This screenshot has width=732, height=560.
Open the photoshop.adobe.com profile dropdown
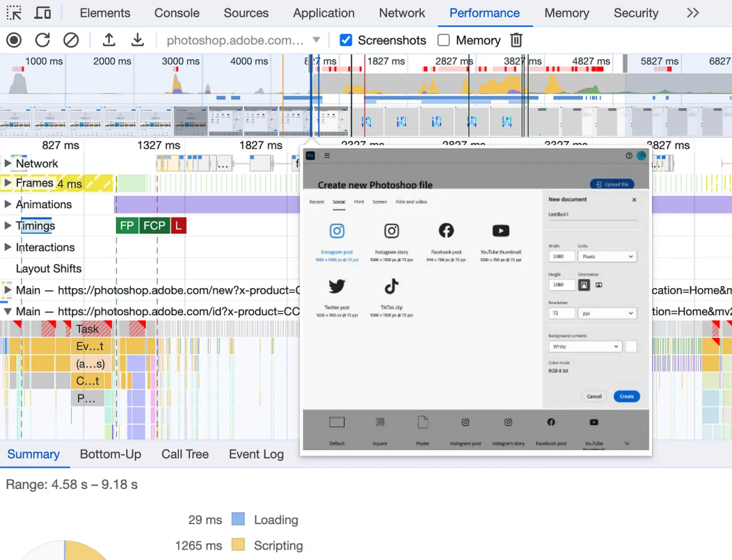243,40
